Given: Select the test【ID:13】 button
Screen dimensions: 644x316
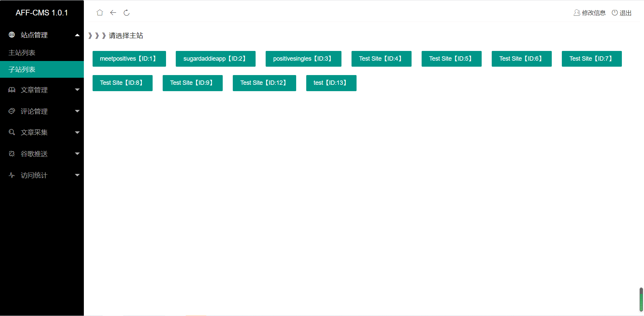Looking at the screenshot, I should (331, 83).
